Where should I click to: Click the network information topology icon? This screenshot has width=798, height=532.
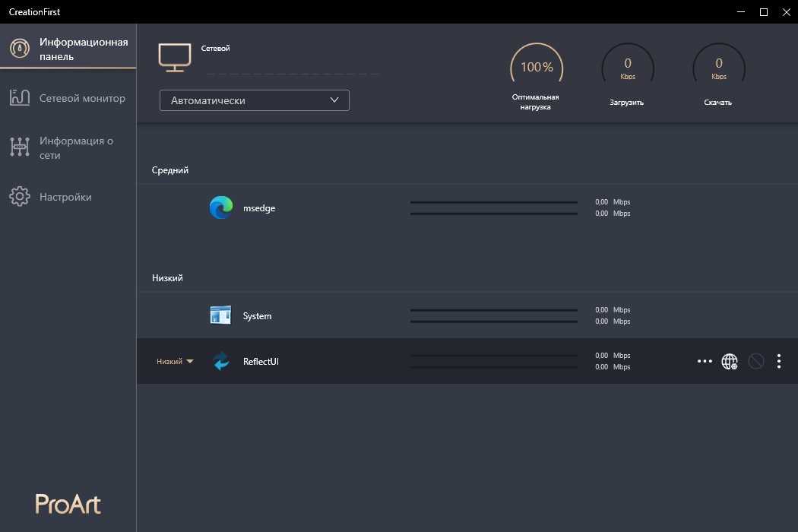[x=19, y=147]
